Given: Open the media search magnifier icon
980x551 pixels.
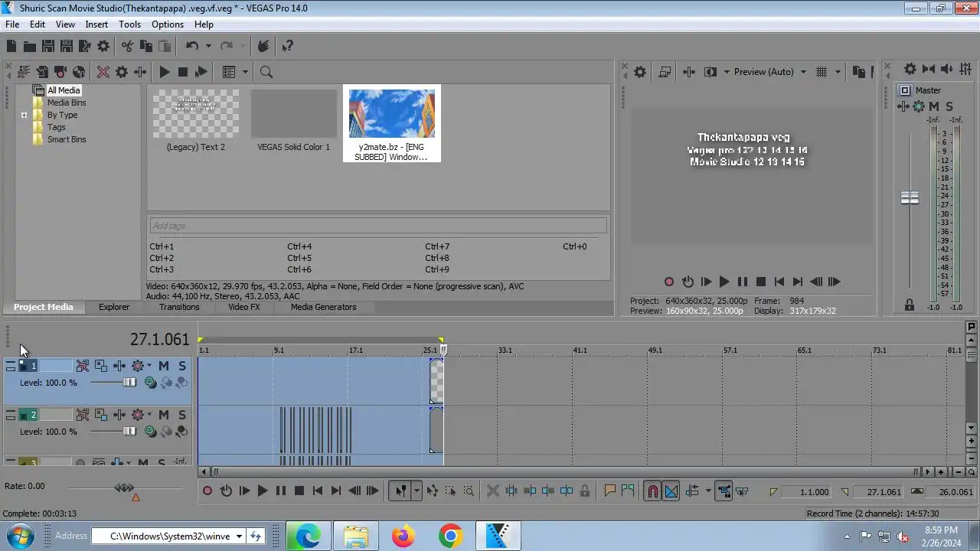Looking at the screenshot, I should 266,72.
